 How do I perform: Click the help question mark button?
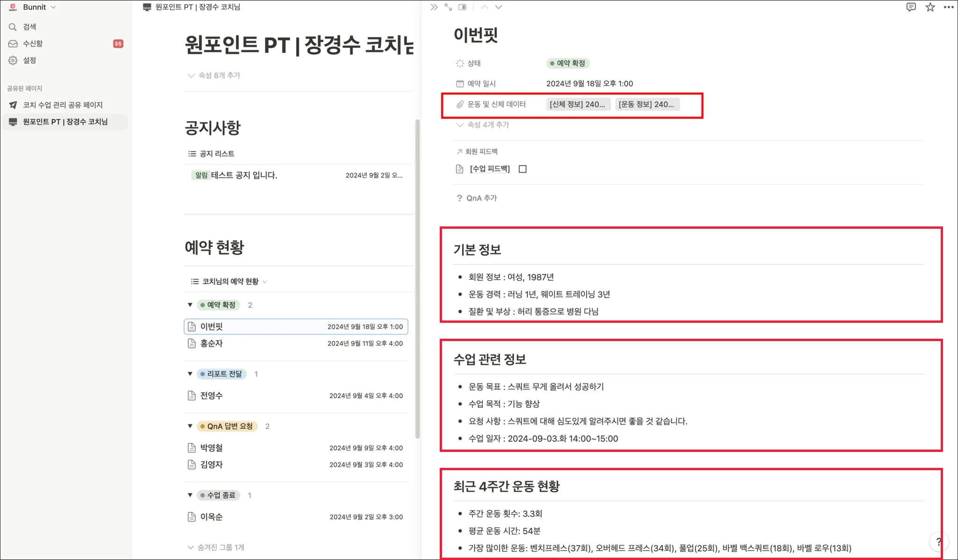tap(938, 542)
